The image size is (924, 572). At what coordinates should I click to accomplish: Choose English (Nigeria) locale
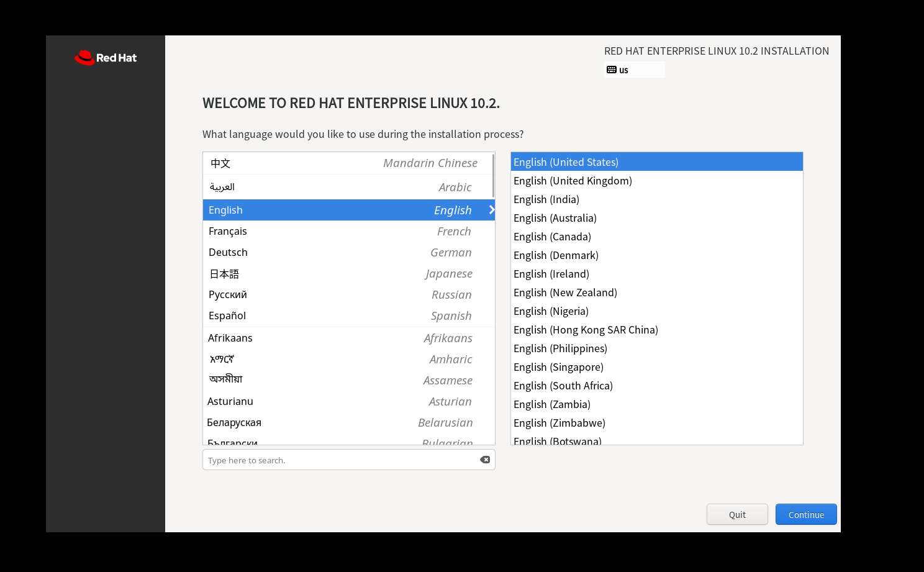[x=657, y=311]
